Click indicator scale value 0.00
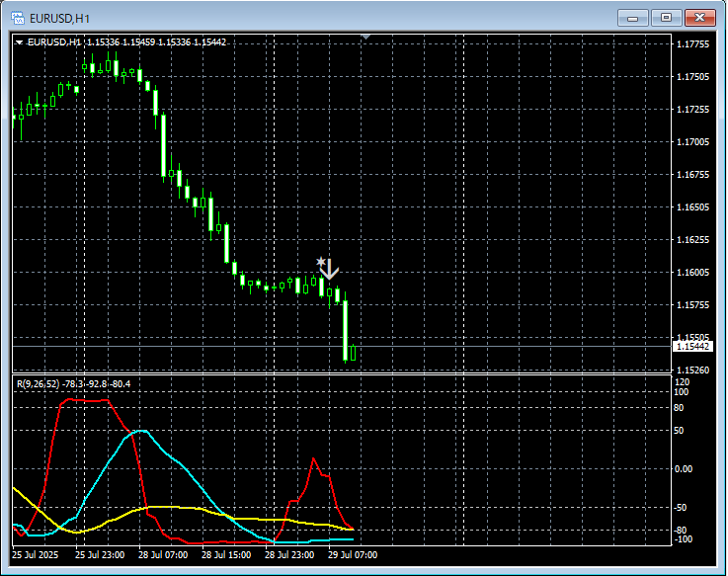 tap(683, 469)
